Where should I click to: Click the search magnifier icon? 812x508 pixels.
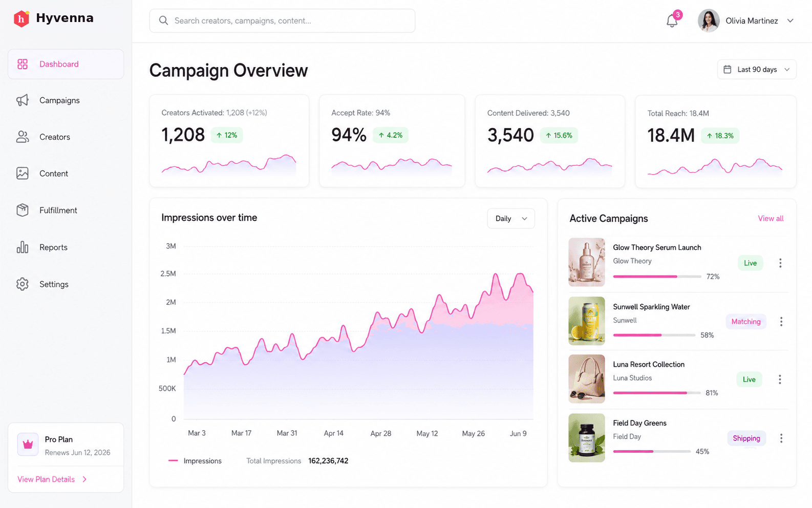(x=163, y=20)
